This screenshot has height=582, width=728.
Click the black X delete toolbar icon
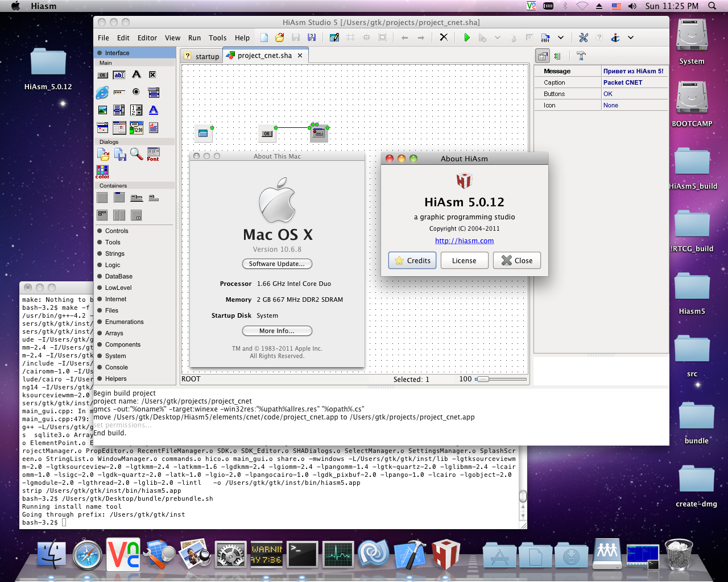[x=444, y=38]
